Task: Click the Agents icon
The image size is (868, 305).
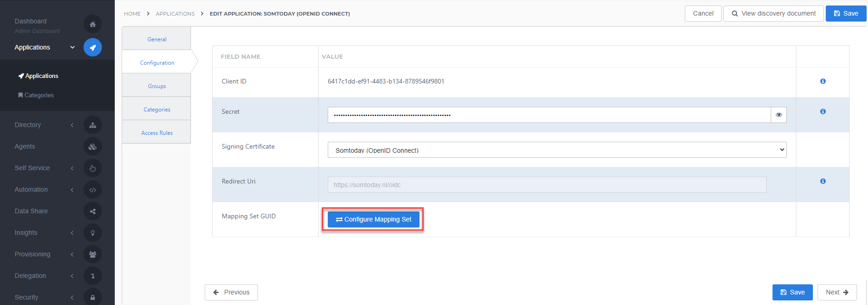Action: pyautogui.click(x=93, y=147)
